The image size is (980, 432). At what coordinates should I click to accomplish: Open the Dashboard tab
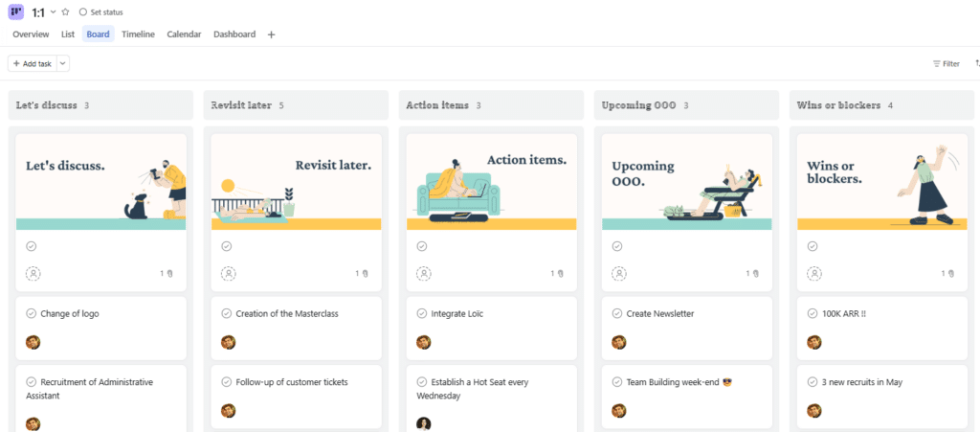(234, 34)
